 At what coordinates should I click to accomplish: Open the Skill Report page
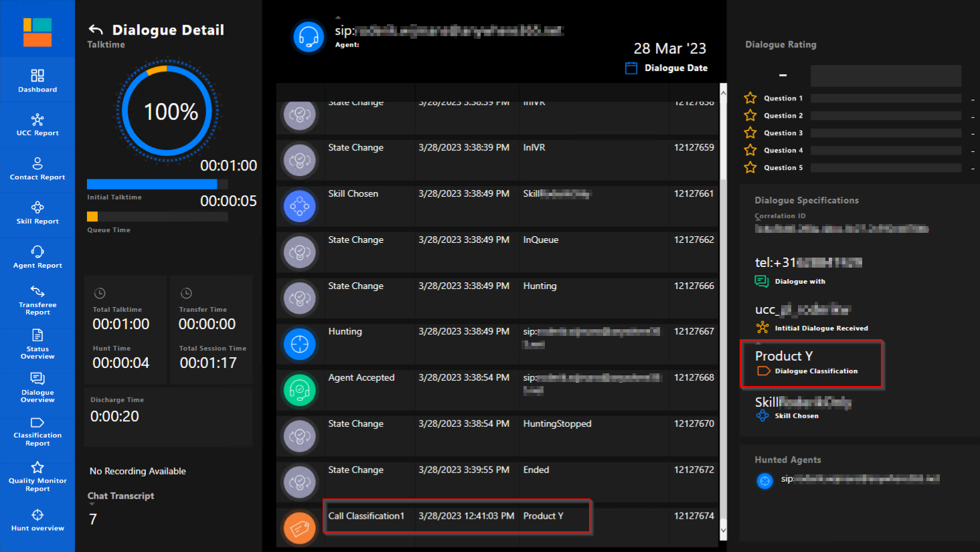(x=37, y=213)
